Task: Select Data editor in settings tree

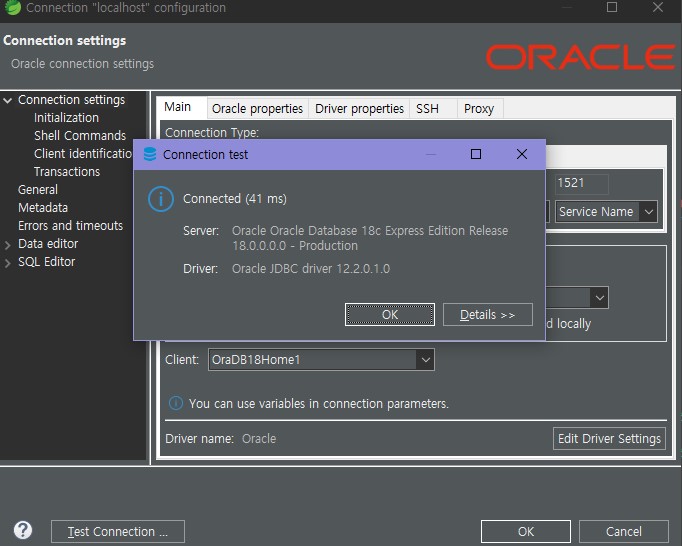Action: [x=48, y=244]
